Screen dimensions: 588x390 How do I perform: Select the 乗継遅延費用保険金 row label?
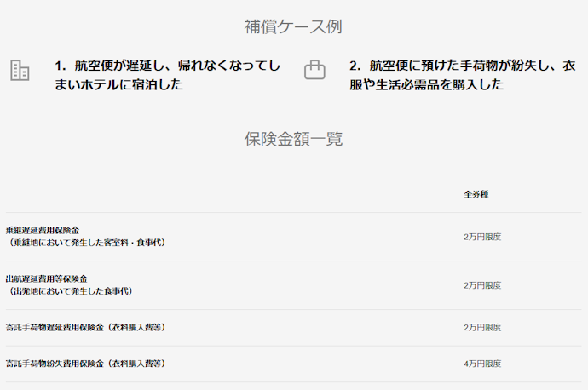coord(43,231)
